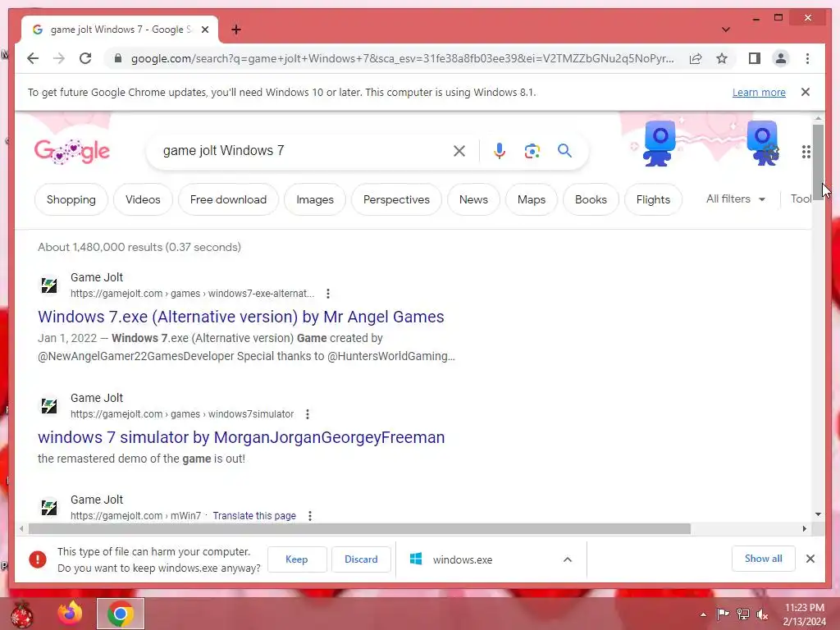Open options for the windows7simulator result
840x630 pixels.
307,414
